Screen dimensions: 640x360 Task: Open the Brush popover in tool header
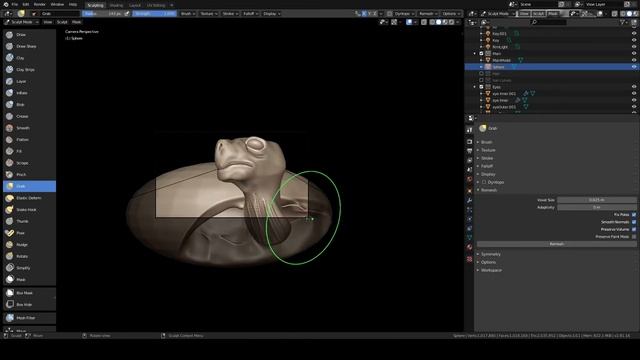click(188, 13)
